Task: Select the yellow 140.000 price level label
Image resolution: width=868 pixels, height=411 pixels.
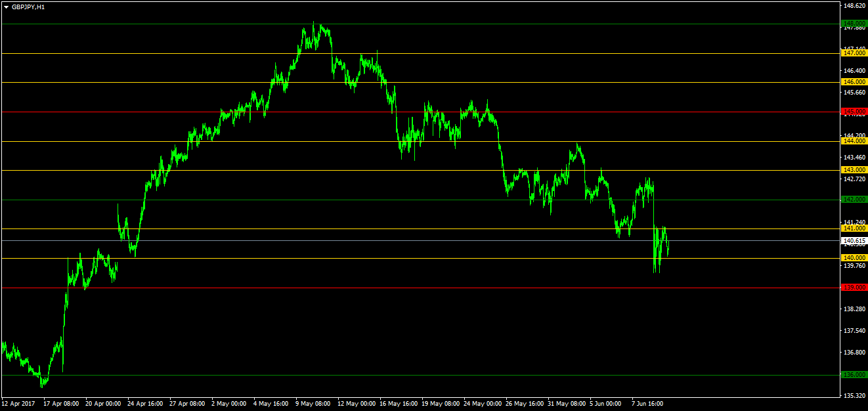Action: click(854, 258)
